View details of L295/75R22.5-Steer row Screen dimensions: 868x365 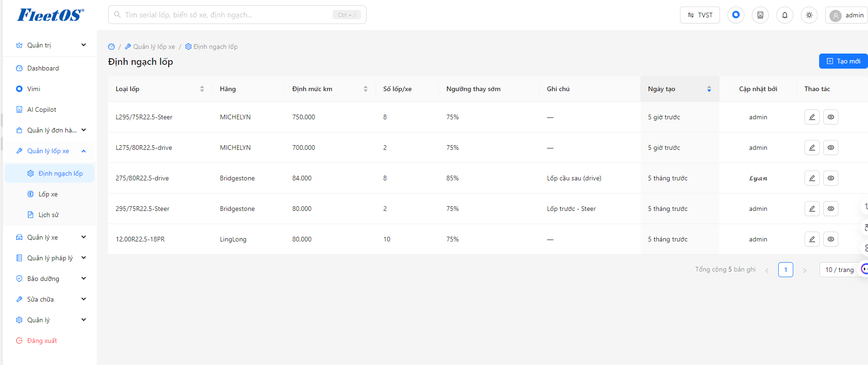[x=831, y=117]
